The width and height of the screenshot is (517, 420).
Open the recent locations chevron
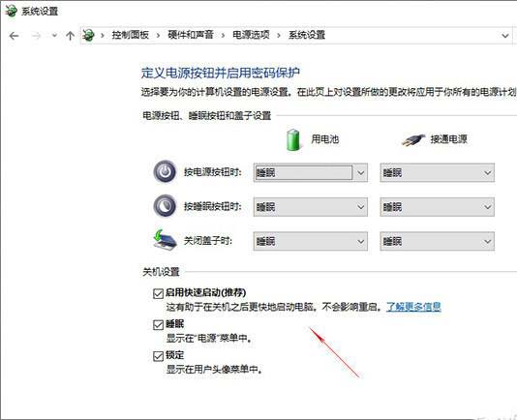pos(54,35)
